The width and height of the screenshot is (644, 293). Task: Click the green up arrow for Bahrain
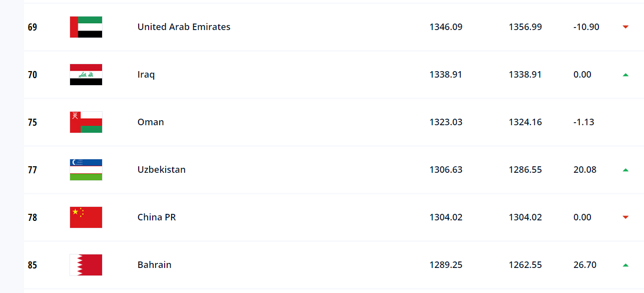tap(625, 265)
